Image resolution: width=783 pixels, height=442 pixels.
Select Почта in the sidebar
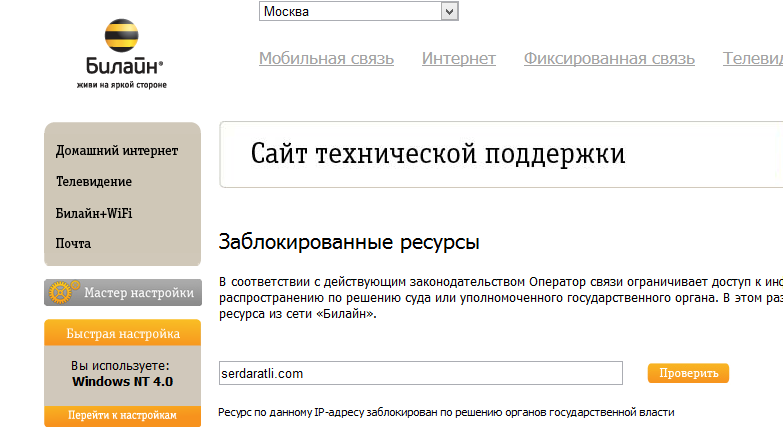click(73, 244)
